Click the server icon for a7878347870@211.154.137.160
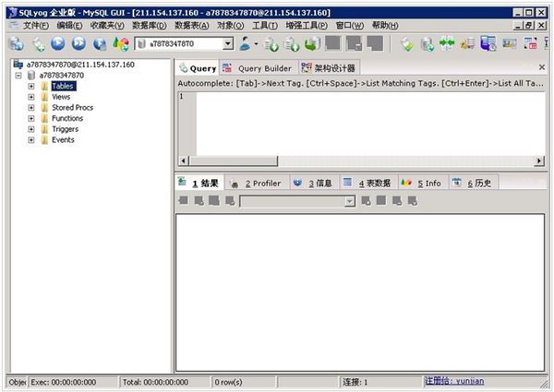The image size is (554, 392). [x=18, y=65]
